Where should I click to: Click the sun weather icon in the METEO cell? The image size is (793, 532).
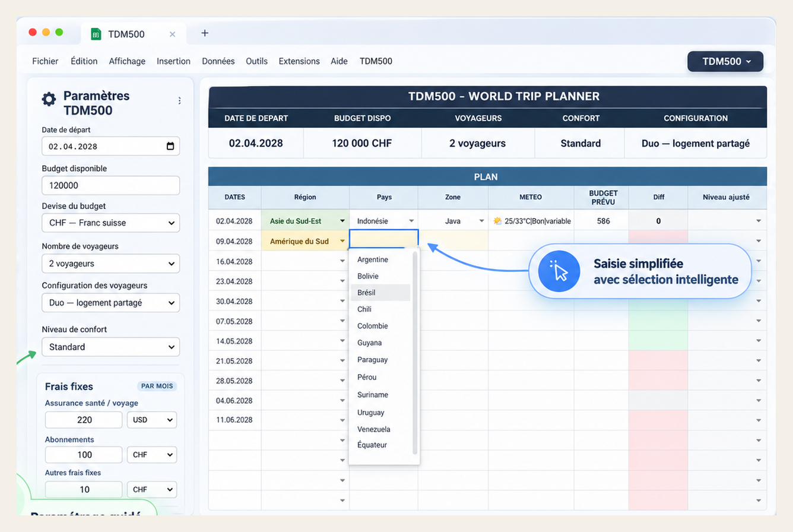point(497,221)
